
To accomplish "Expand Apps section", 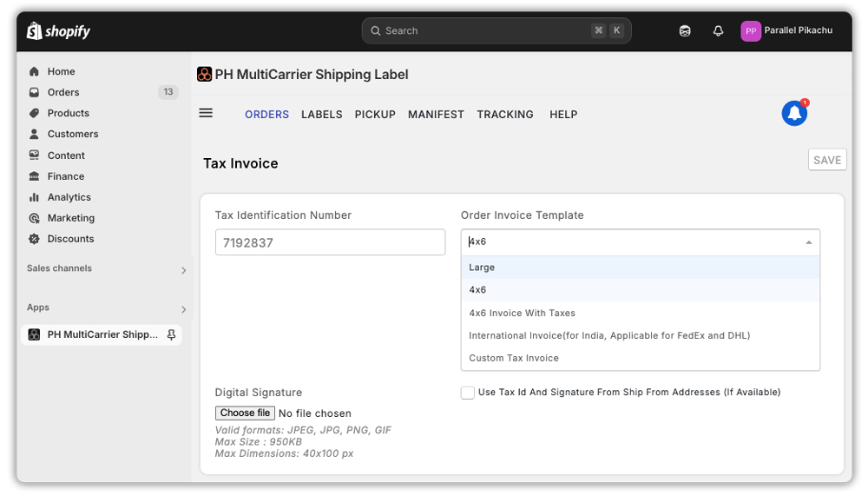I will (183, 309).
